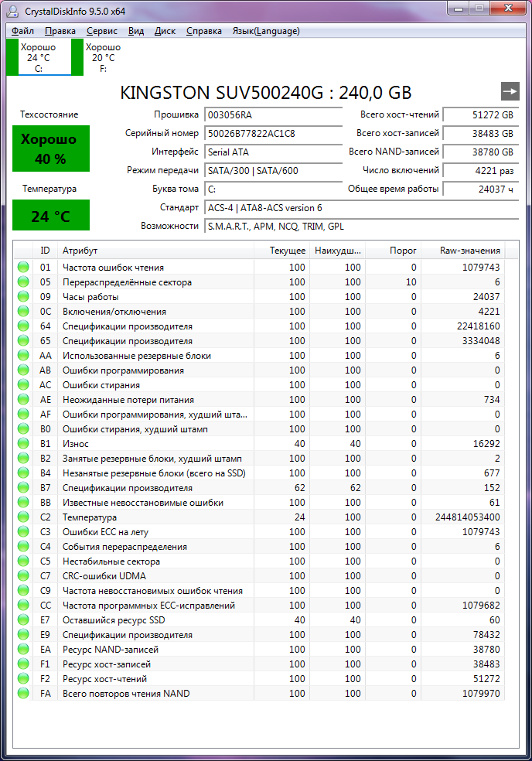Click status icon for attribute 65

[x=23, y=340]
